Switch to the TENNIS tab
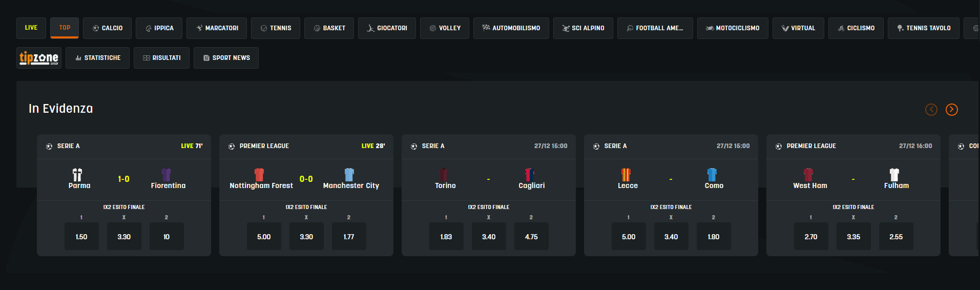The height and width of the screenshot is (290, 980). (276, 28)
